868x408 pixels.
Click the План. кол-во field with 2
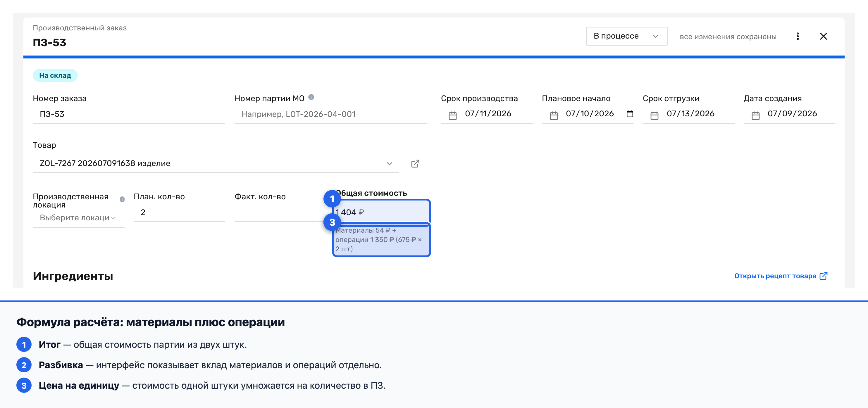coord(179,212)
